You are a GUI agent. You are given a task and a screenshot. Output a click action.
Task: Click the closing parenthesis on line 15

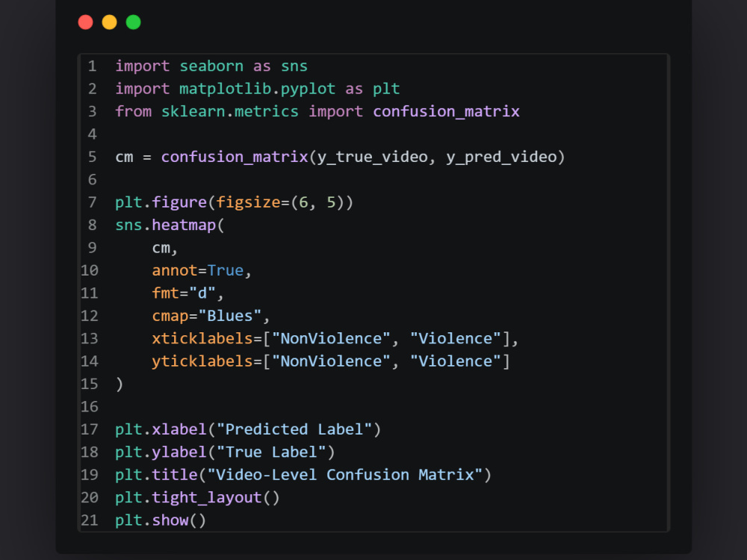[x=120, y=385]
